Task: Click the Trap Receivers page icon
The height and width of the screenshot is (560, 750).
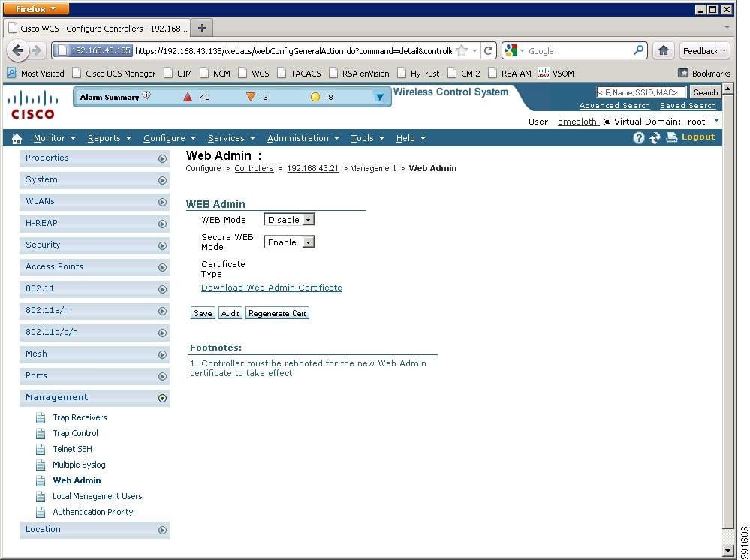Action: tap(41, 418)
